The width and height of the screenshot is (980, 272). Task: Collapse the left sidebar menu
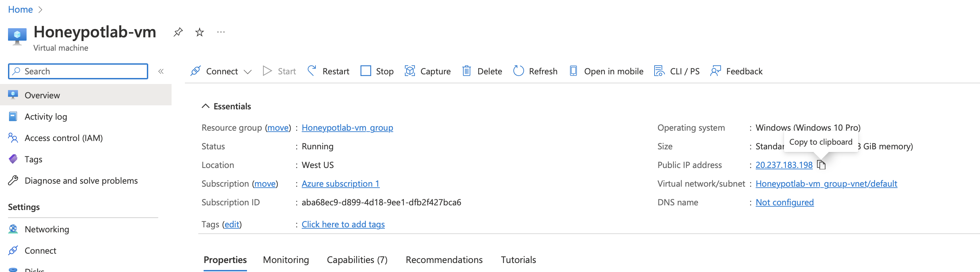(161, 71)
